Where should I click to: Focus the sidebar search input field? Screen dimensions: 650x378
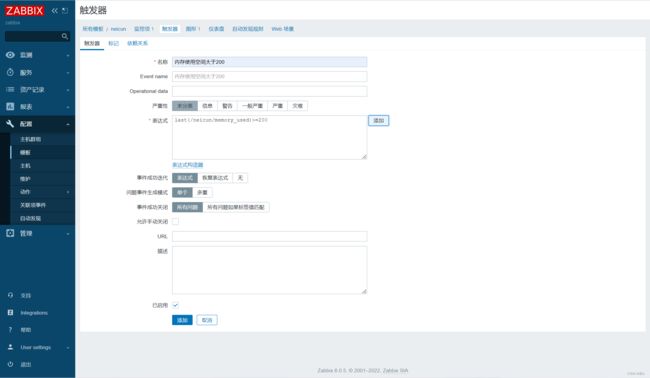[x=32, y=36]
